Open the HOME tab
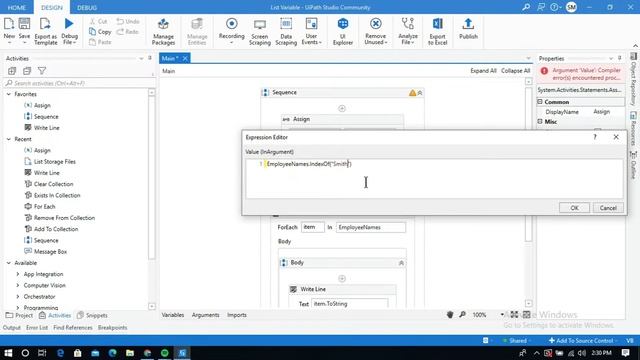 pyautogui.click(x=17, y=7)
